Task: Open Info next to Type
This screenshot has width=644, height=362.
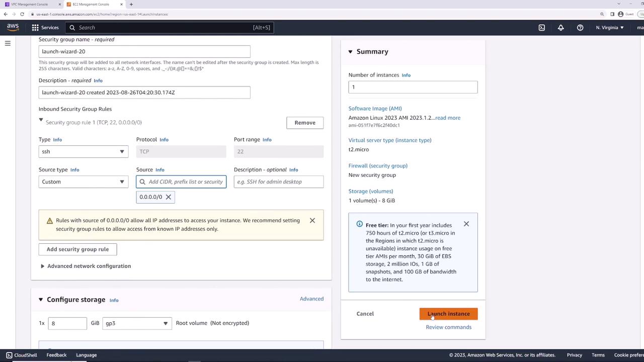Action: (57, 140)
